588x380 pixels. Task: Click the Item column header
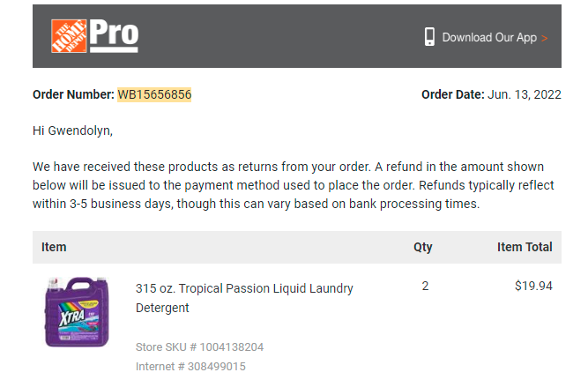pos(54,247)
